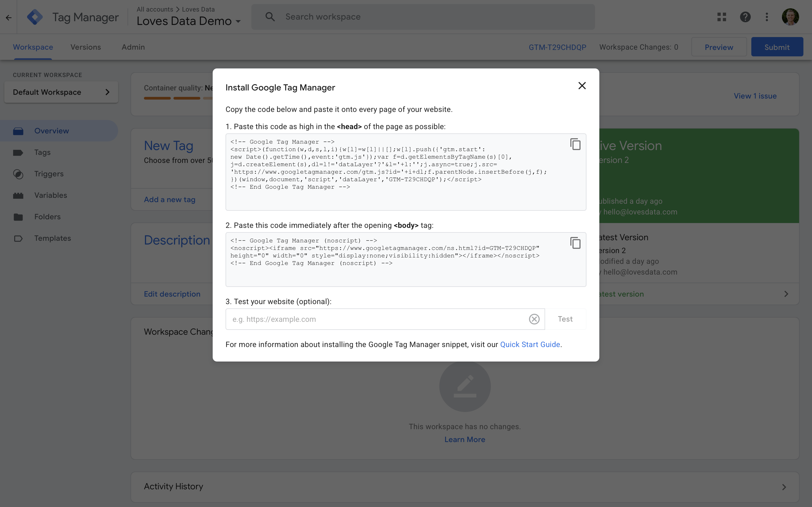
Task: Open the Google apps grid icon
Action: (x=722, y=16)
